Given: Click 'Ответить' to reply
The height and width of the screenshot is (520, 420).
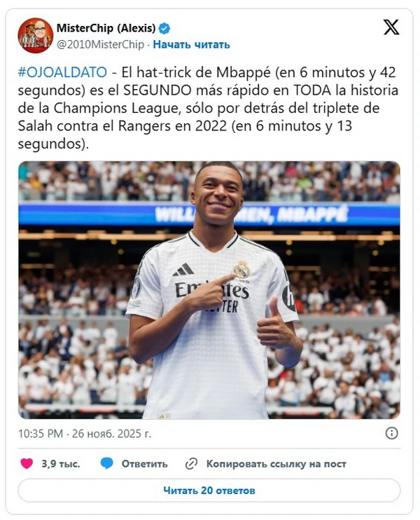Looking at the screenshot, I should [x=144, y=464].
